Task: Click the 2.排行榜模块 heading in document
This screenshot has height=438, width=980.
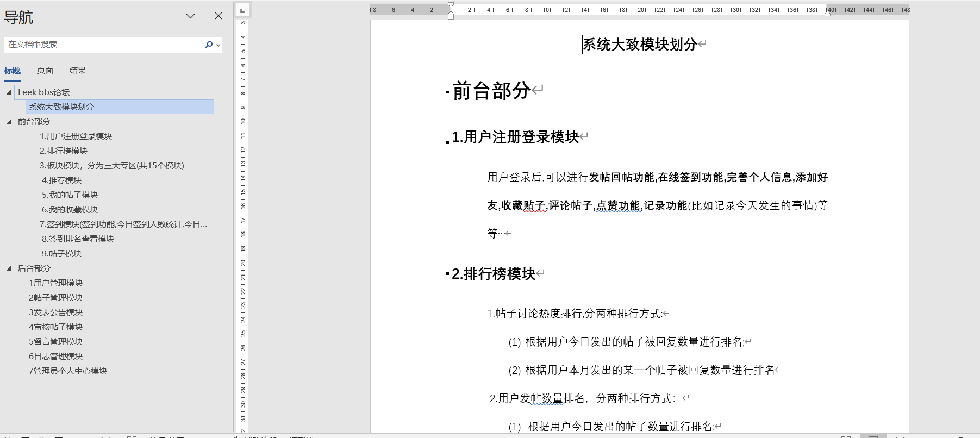Action: click(494, 274)
